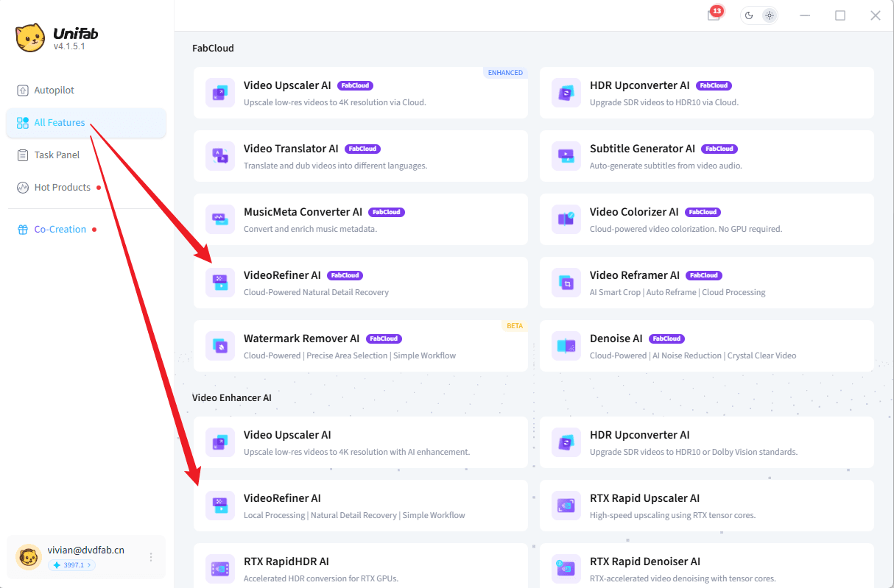
Task: Click 'Cloud-Powered Natural Detail Recovery' description
Action: 316,292
